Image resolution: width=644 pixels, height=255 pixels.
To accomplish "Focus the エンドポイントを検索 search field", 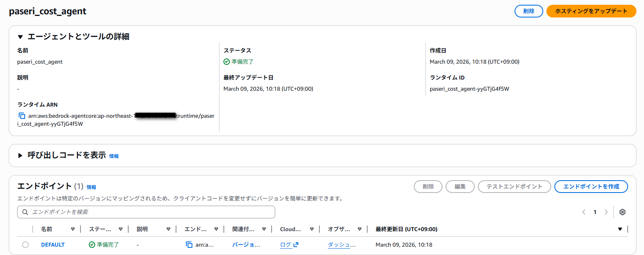I will click(151, 212).
